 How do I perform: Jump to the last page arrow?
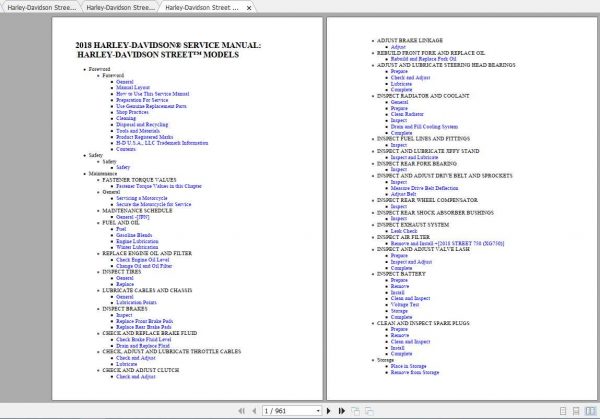click(x=342, y=411)
